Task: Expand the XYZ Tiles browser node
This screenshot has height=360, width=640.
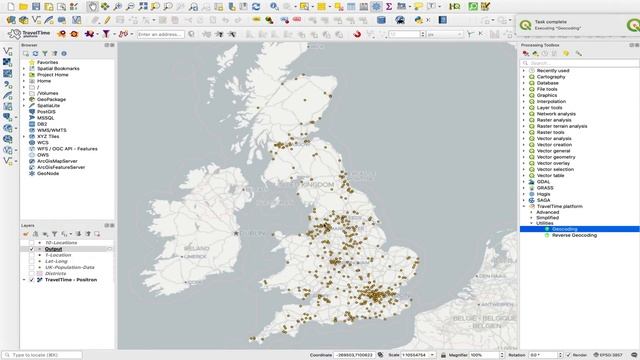Action: pos(24,136)
